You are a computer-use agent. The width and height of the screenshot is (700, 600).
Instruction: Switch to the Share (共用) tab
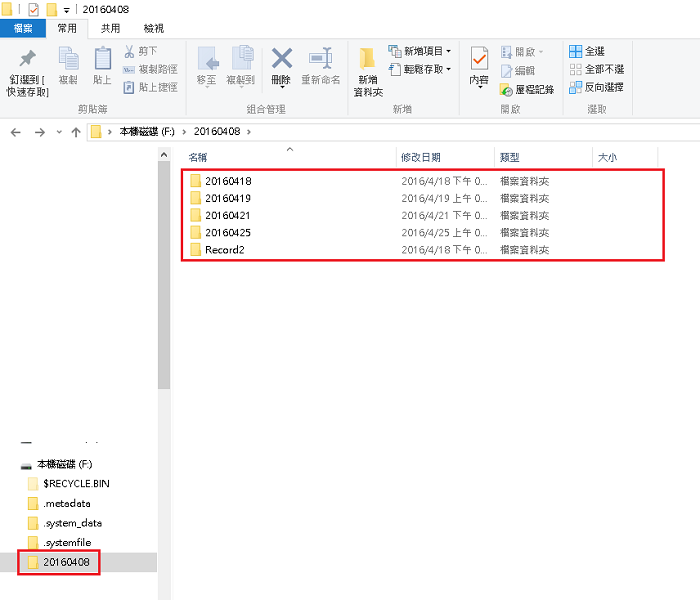point(110,29)
